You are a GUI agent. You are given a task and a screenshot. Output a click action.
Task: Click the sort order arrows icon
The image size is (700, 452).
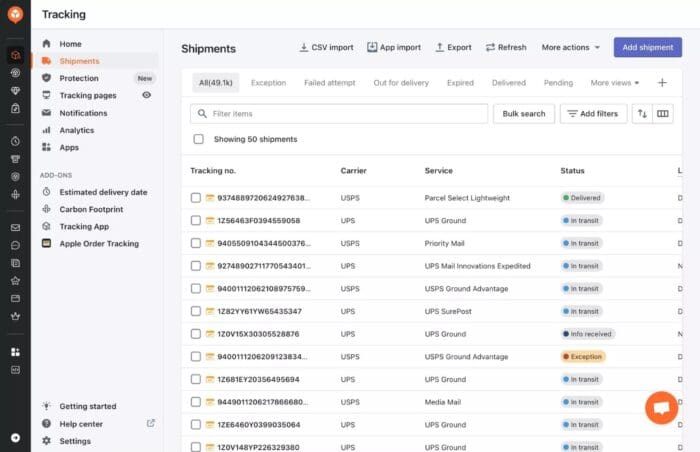point(641,114)
